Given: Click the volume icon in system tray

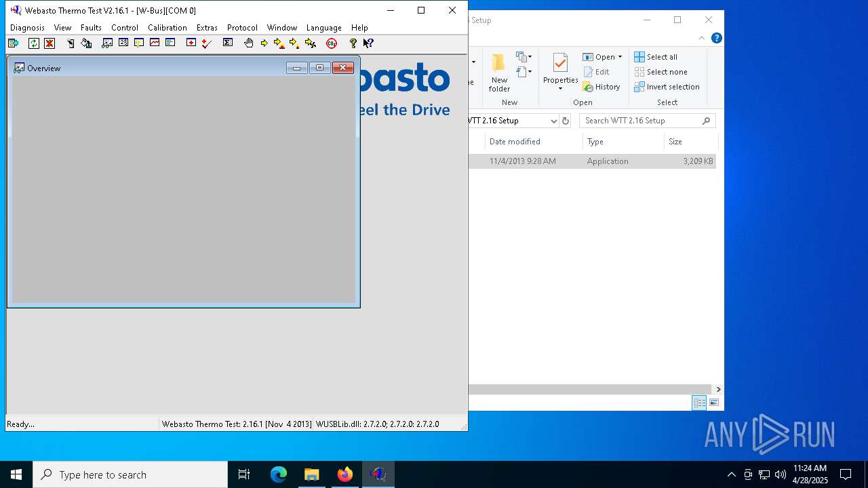Looking at the screenshot, I should tap(781, 474).
